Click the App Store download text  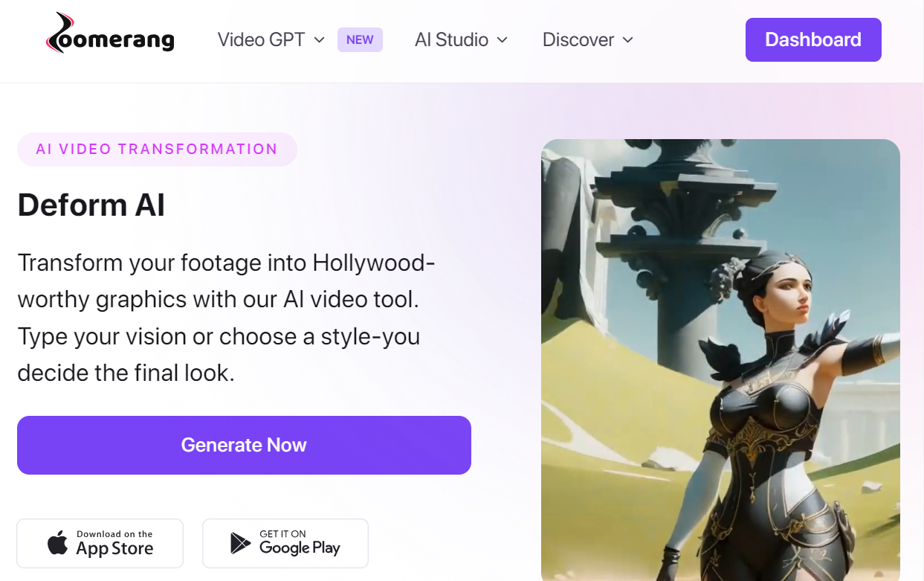pos(114,544)
